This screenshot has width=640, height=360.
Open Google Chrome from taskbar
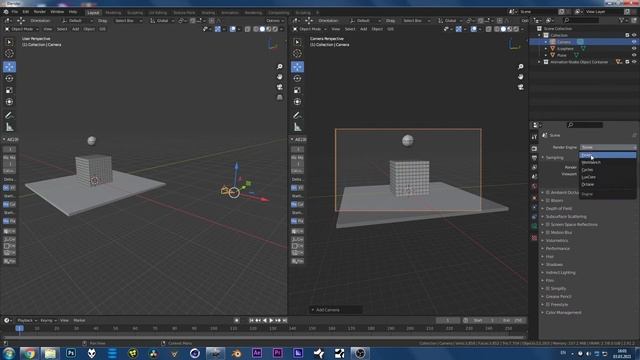[29, 353]
